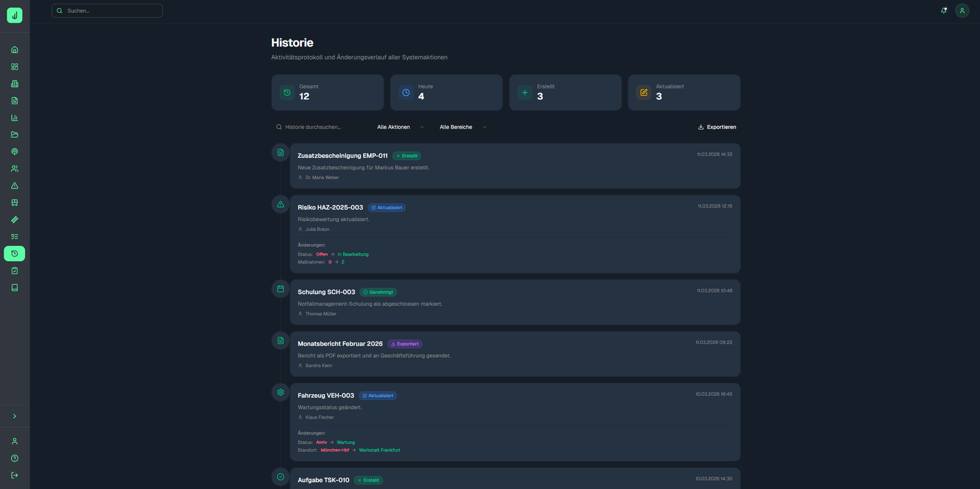
Task: Open the users group sidebar icon
Action: point(15,169)
